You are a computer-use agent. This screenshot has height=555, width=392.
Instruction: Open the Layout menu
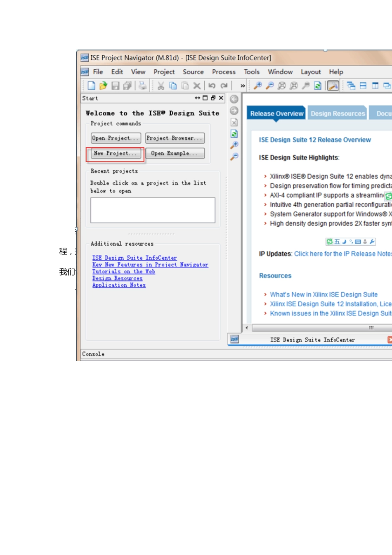(311, 72)
